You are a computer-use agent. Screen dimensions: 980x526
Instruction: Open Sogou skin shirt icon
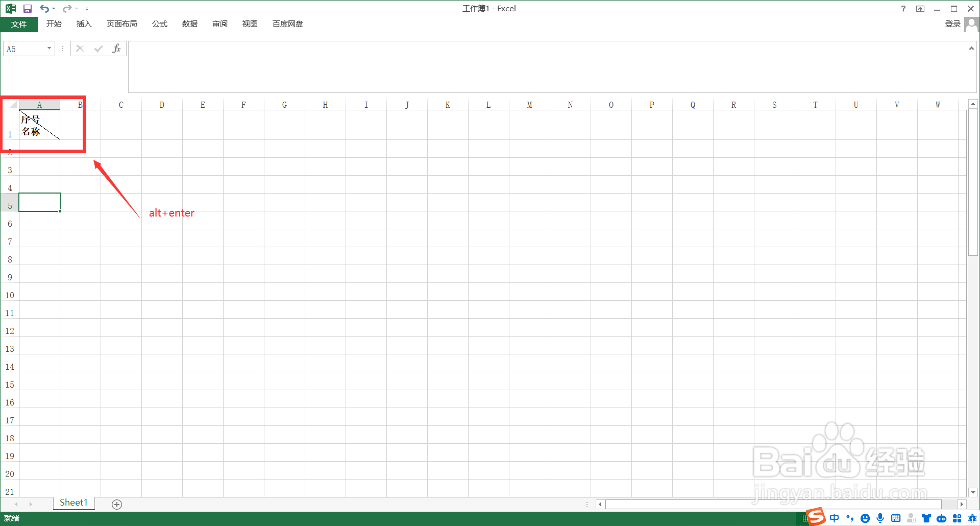click(x=926, y=518)
